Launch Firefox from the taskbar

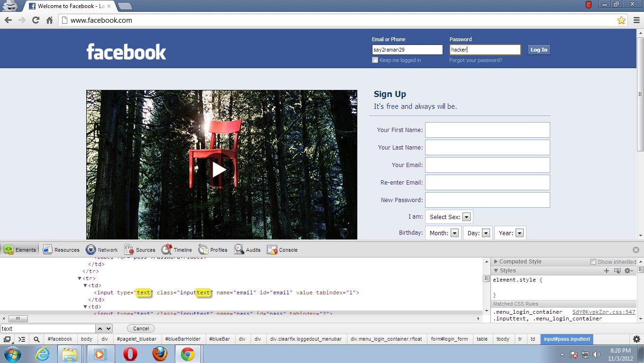pyautogui.click(x=160, y=354)
